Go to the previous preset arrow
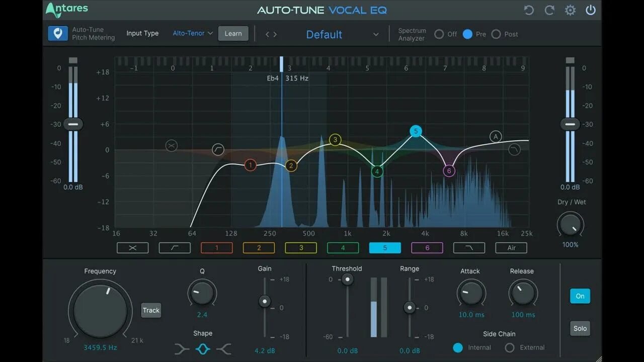 tap(267, 34)
